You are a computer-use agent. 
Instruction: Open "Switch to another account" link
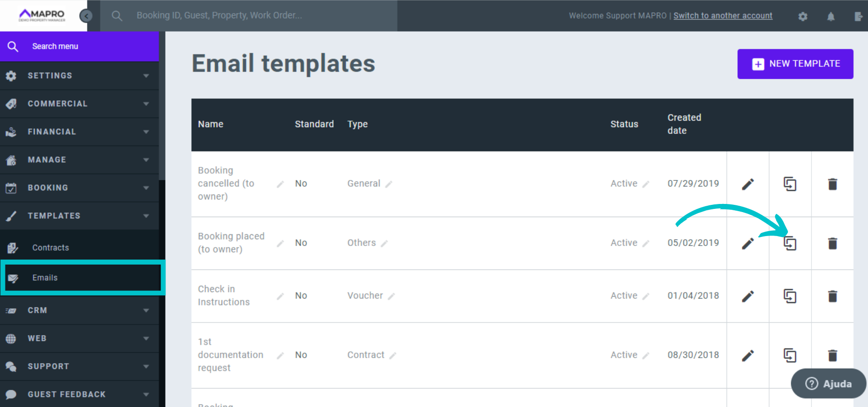[722, 15]
